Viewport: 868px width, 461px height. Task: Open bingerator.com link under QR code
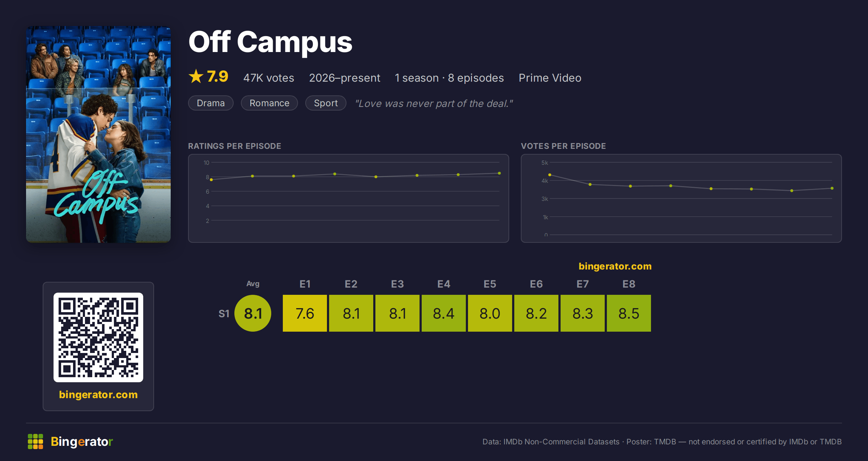pos(98,395)
